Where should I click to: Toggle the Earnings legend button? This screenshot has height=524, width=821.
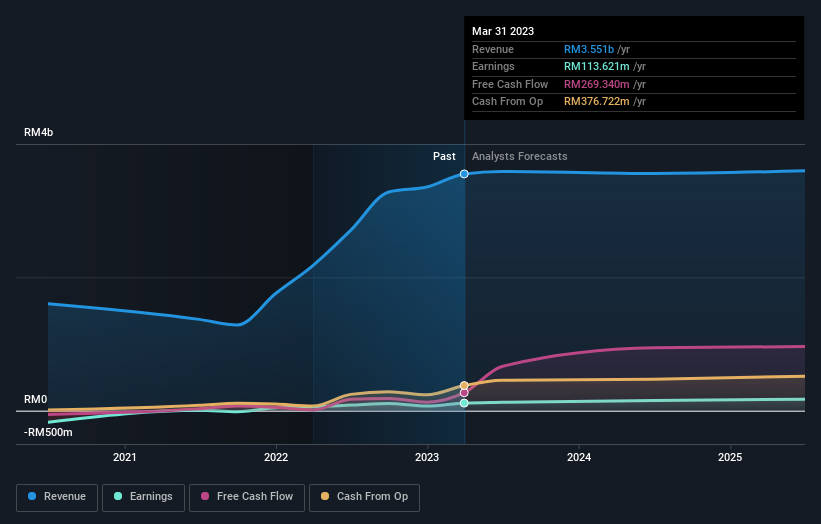[x=143, y=497]
